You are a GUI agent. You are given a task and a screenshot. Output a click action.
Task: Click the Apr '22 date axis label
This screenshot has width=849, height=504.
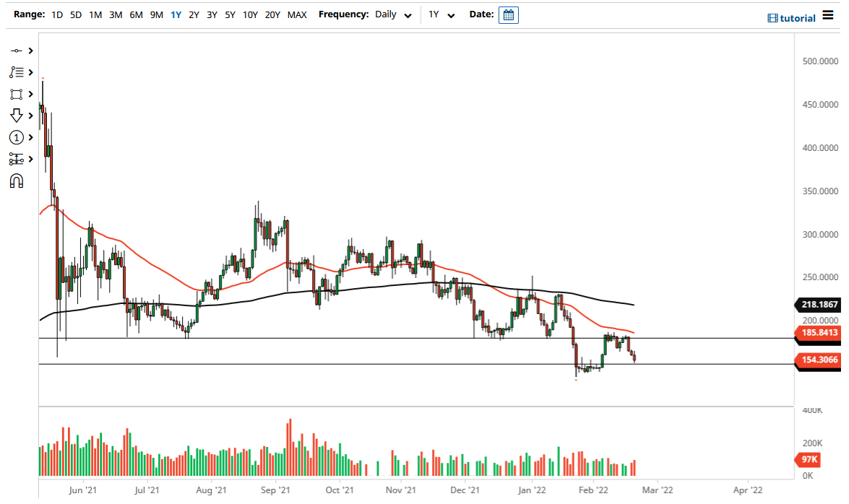pyautogui.click(x=748, y=490)
